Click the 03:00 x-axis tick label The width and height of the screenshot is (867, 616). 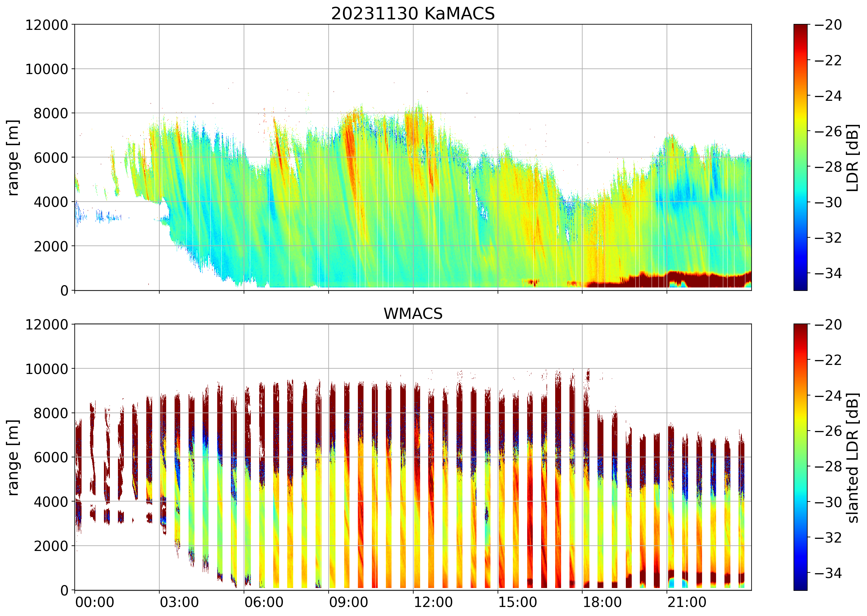coord(179,602)
